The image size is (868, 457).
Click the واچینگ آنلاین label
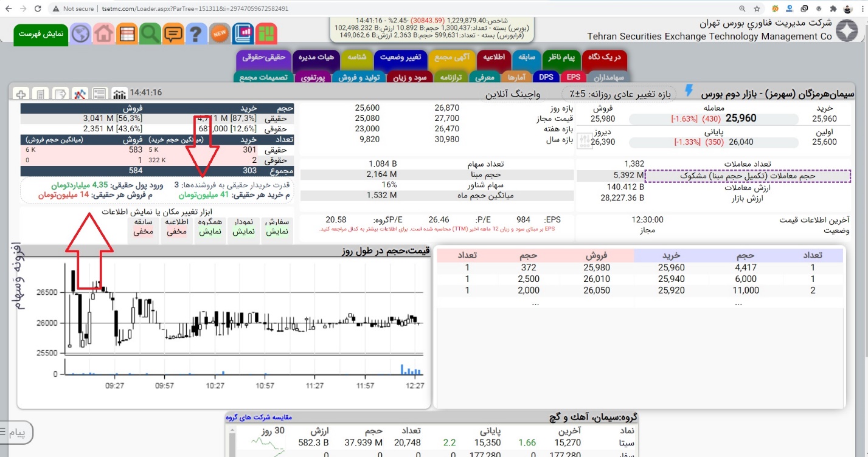point(513,94)
